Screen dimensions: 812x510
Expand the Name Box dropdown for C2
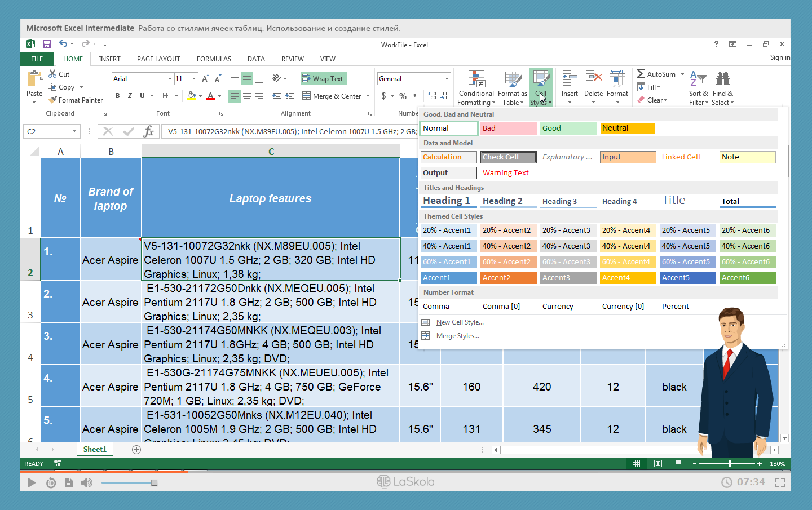pyautogui.click(x=74, y=131)
